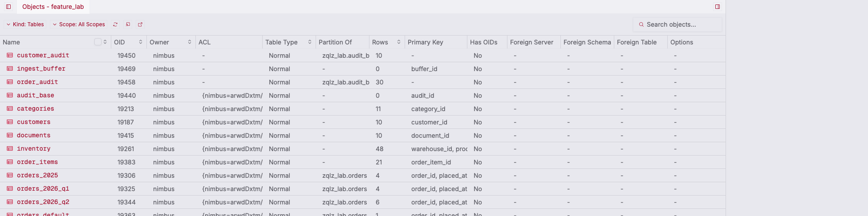Screen dimensions: 868x216
Task: Click the Has OIDs column header
Action: 487,42
